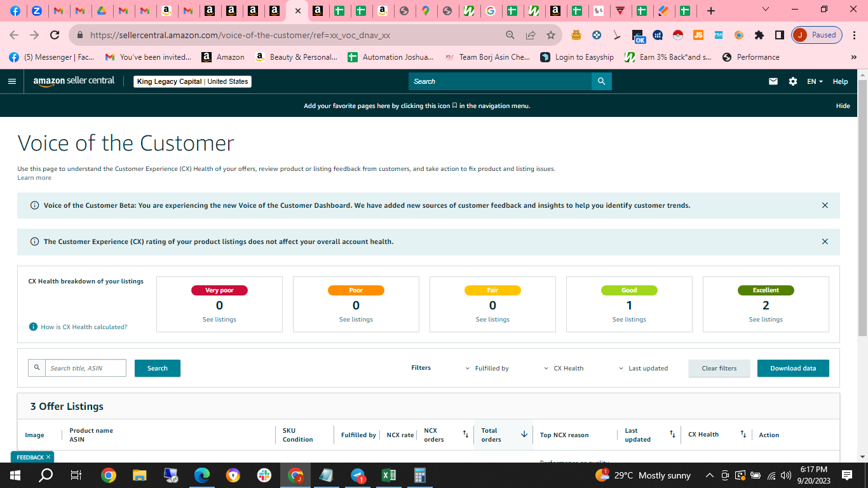Screen dimensions: 868x488
Task: See listings under Very poor
Action: 219,320
